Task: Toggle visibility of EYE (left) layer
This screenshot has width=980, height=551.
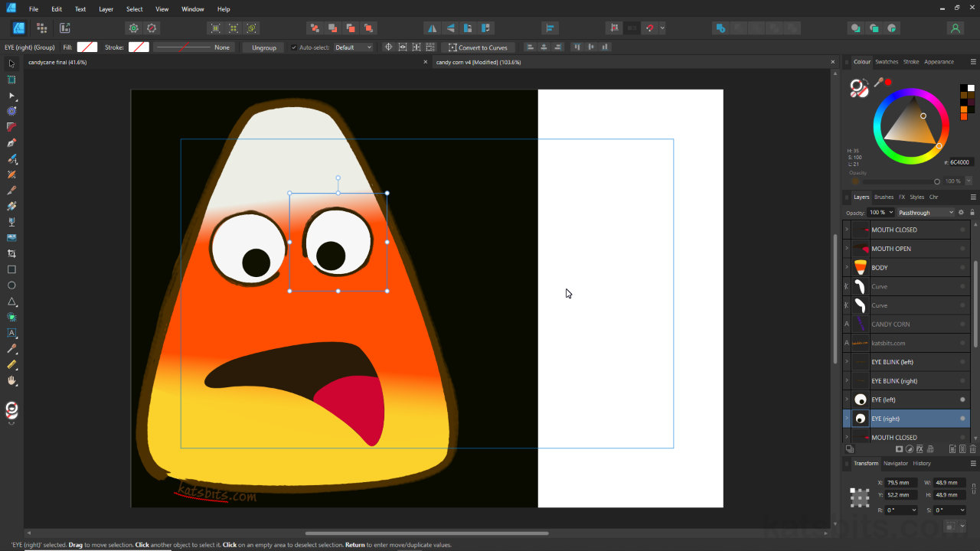Action: (x=962, y=399)
